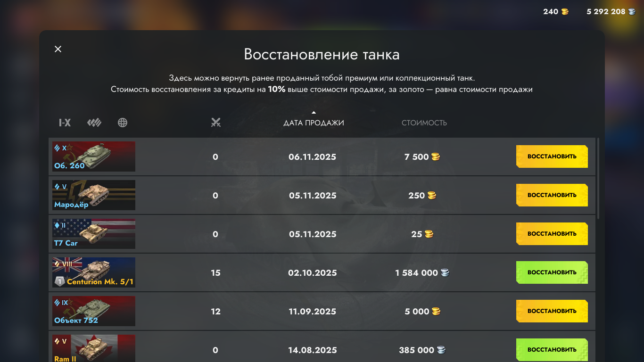
Task: Sort by battles crossed-swords icon
Action: [216, 123]
